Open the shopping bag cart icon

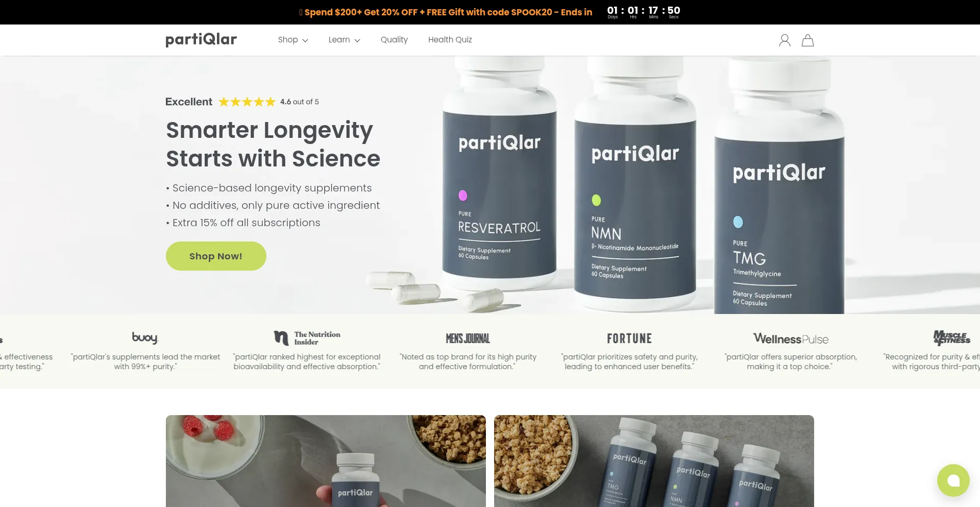point(807,40)
